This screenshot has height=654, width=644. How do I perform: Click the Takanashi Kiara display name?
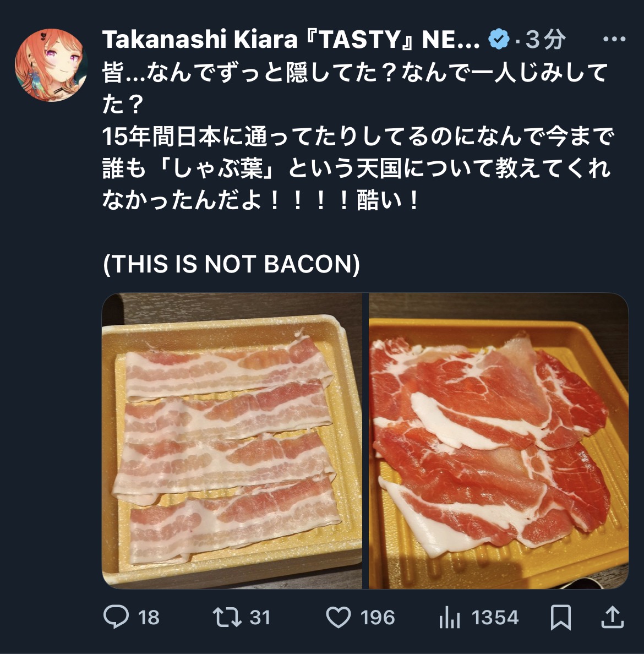tap(291, 40)
